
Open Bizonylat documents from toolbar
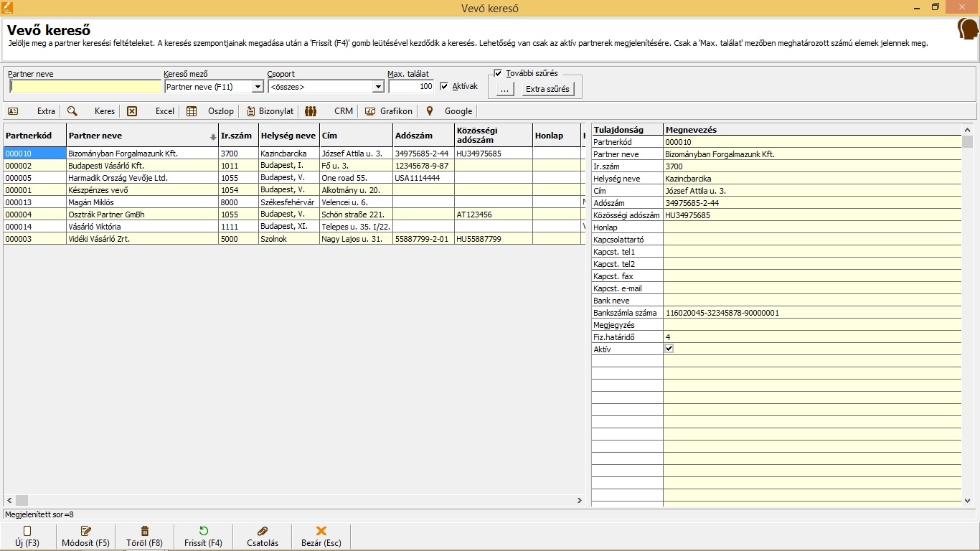click(x=251, y=111)
